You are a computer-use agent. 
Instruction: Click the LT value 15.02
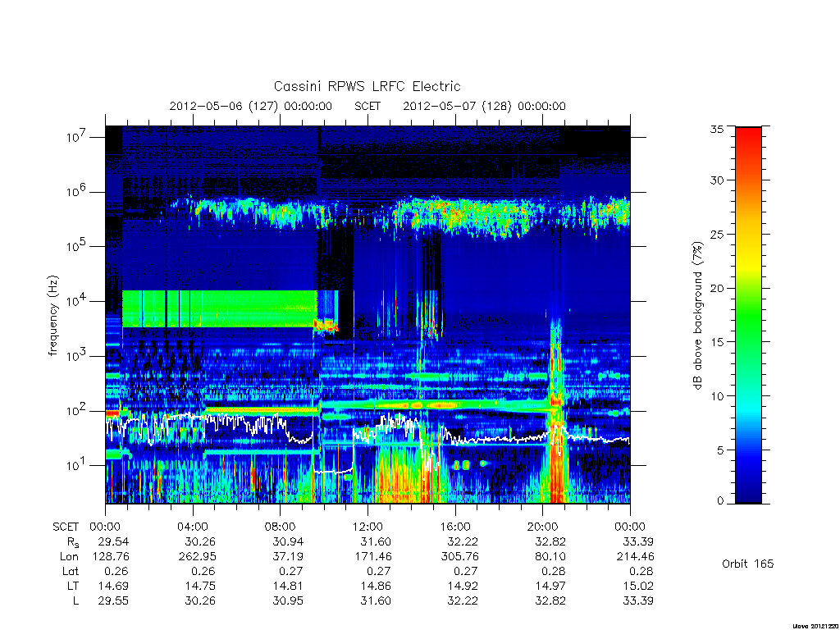638,586
